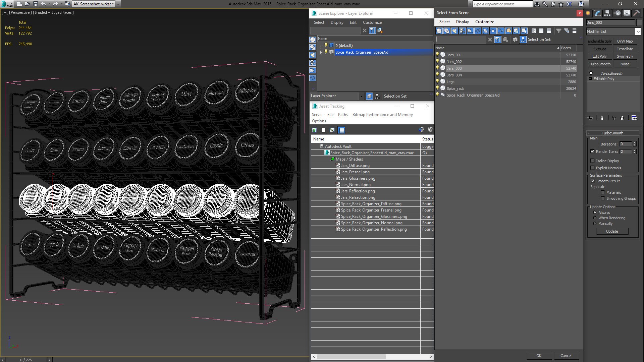Refresh the Asset Tracking list
Viewport: 644px width, 362px height.
314,130
